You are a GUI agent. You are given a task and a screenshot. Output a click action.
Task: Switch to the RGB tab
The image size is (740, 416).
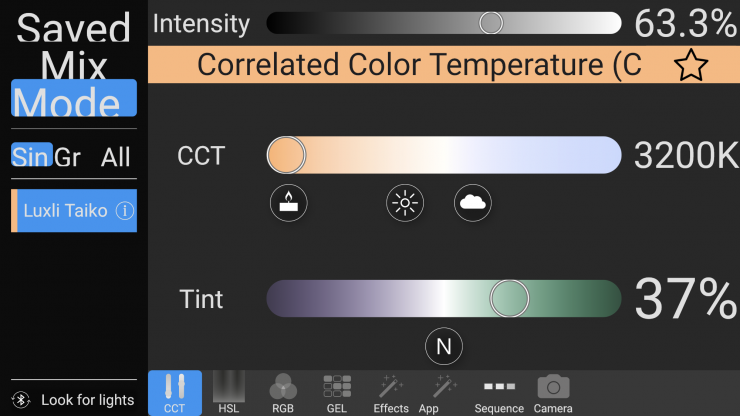[x=283, y=393]
